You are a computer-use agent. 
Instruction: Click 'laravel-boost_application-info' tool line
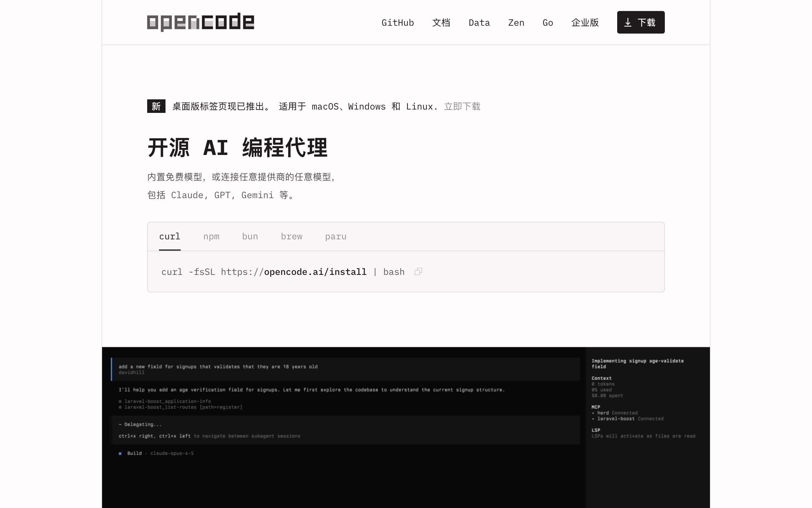165,401
